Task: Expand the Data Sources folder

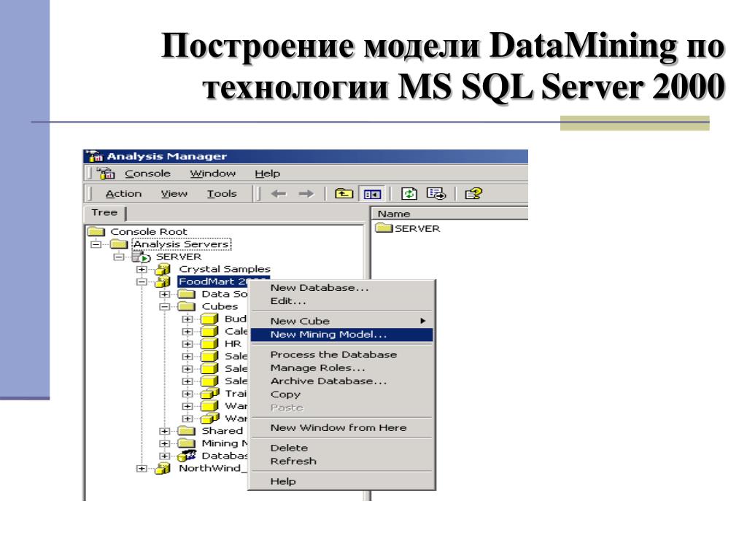Action: tap(164, 295)
